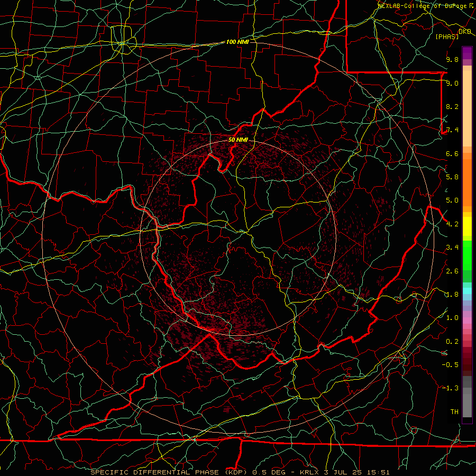Click the cyan segment of the color bar
Screen dimensions: 476x476
(467, 290)
